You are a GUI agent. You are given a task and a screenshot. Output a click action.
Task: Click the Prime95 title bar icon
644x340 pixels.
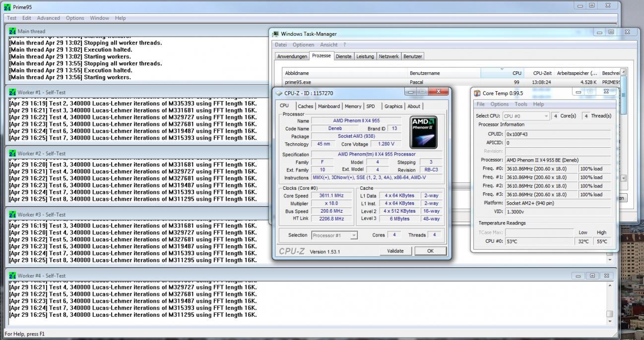point(6,7)
